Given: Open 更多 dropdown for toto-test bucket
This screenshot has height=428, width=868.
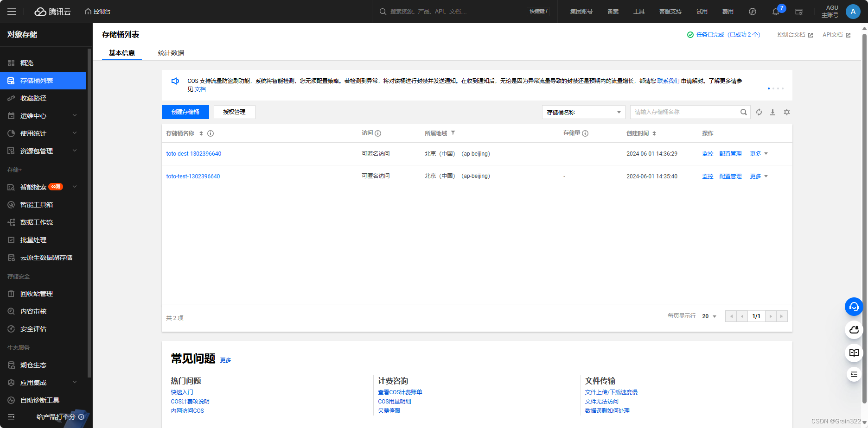Looking at the screenshot, I should point(759,176).
